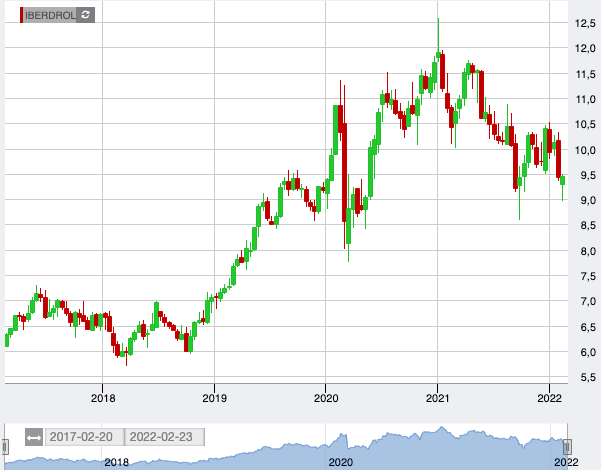Click the 6,5 price axis label

[x=588, y=328]
